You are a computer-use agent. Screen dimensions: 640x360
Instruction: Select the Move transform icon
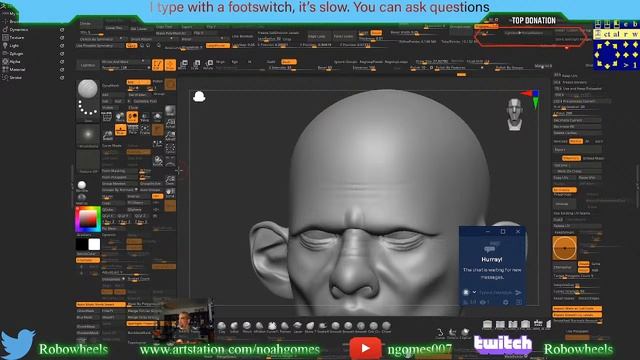pyautogui.click(x=183, y=64)
